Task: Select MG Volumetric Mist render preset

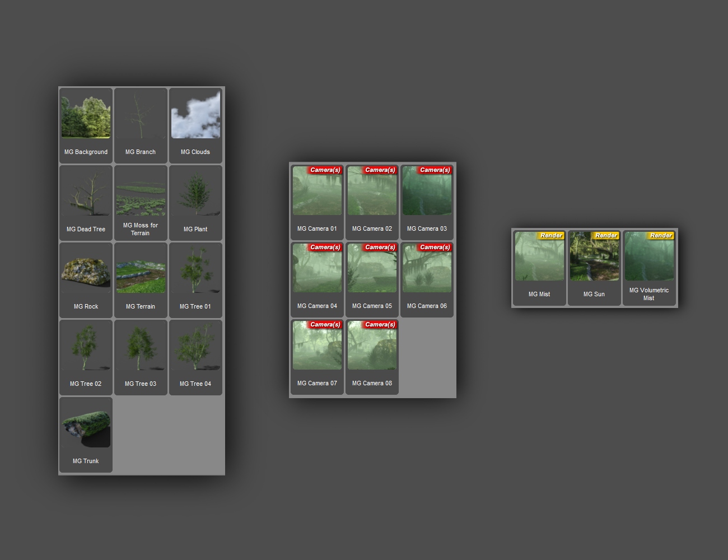Action: [649, 268]
